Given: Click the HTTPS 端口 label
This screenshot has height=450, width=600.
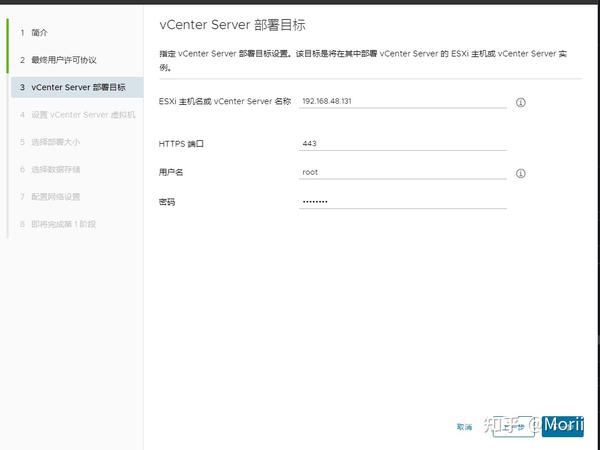Looking at the screenshot, I should click(181, 144).
